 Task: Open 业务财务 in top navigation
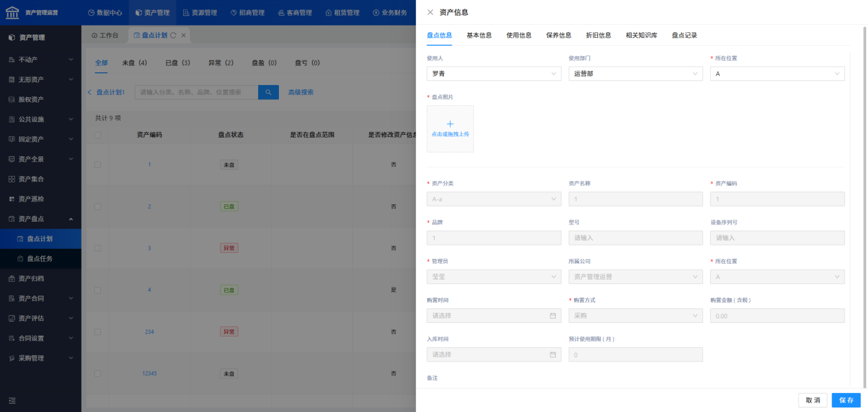(x=389, y=13)
